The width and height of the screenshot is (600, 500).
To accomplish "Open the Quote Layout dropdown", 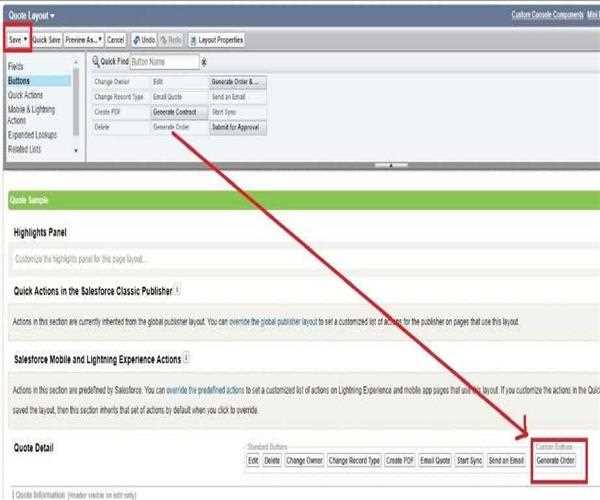I will pyautogui.click(x=31, y=16).
